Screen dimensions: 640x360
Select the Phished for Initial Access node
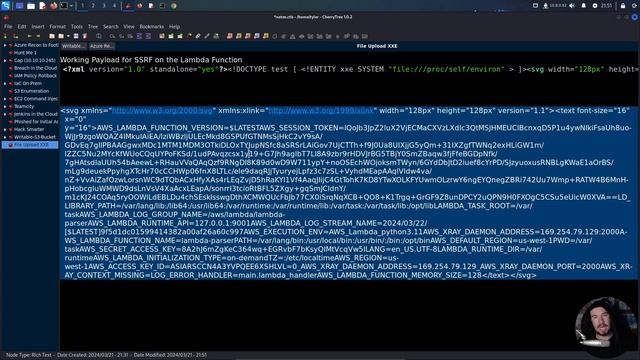point(36,122)
